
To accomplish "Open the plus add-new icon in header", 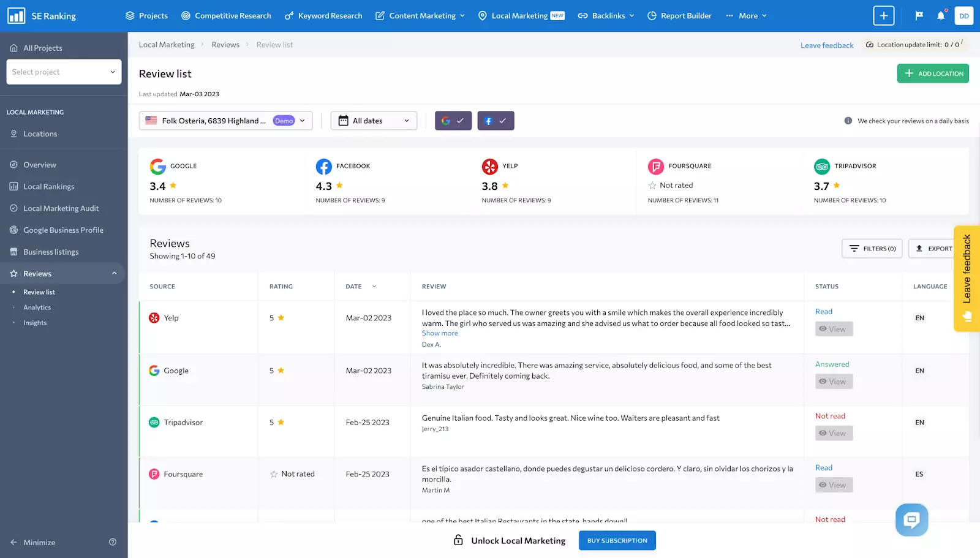I will click(883, 16).
